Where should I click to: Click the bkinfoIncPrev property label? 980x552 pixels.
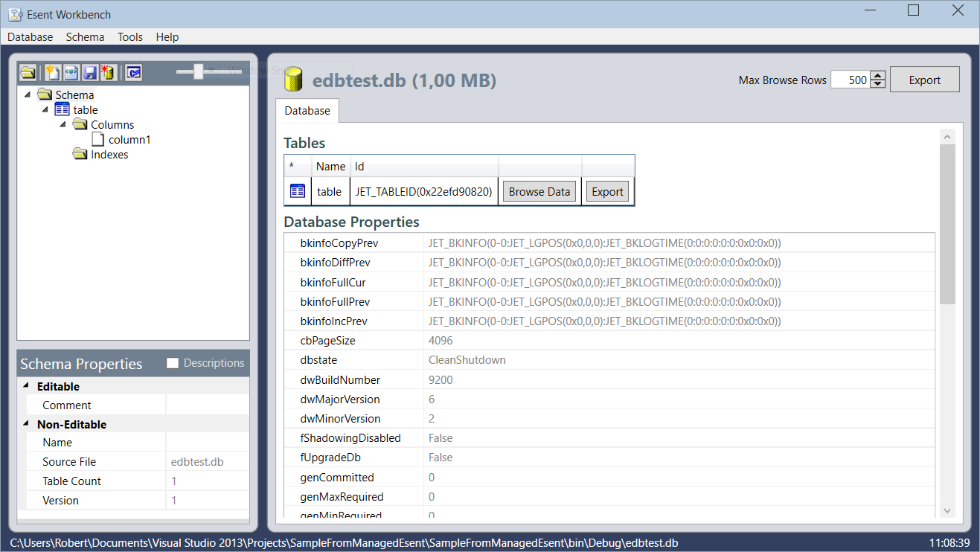pos(333,321)
